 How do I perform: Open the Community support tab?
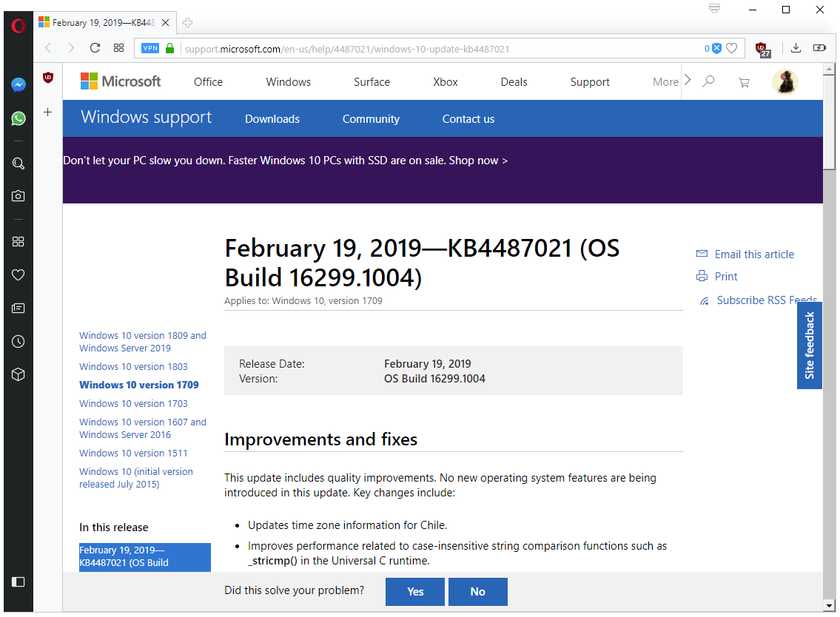[371, 119]
